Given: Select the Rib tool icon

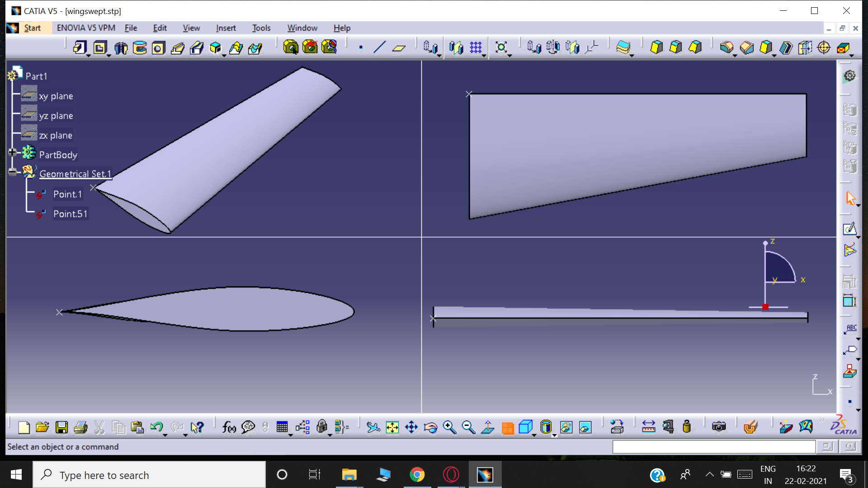Looking at the screenshot, I should [178, 47].
